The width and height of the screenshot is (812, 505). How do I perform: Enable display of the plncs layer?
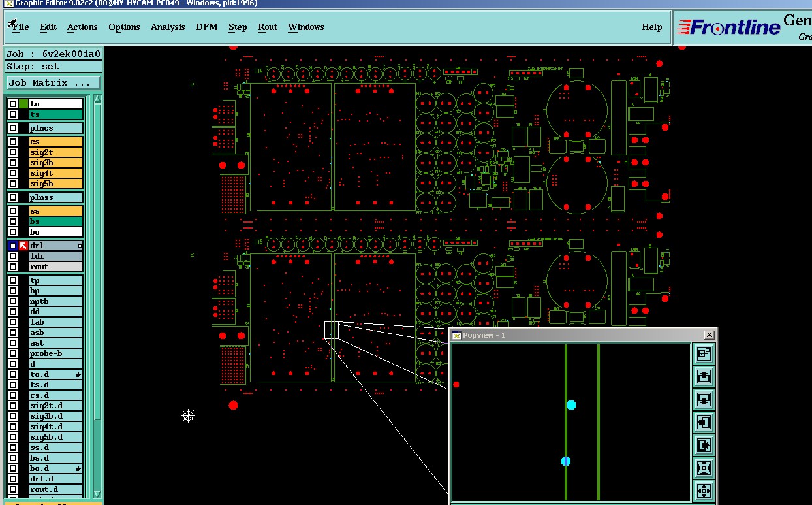pos(13,128)
